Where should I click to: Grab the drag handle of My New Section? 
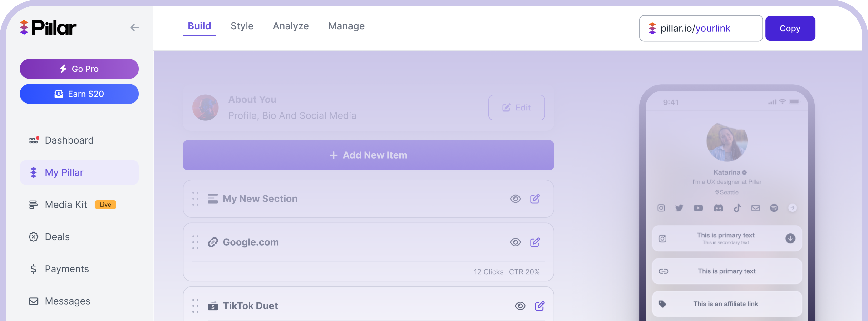(195, 199)
